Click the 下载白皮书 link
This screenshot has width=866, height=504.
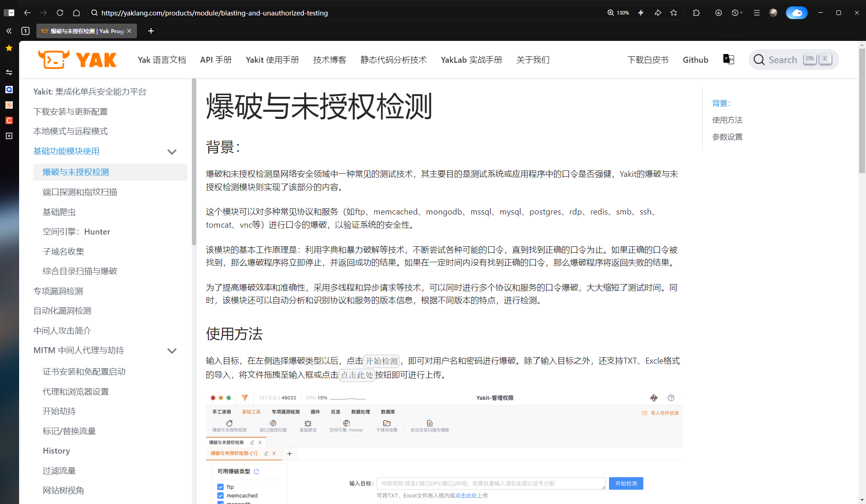coord(648,60)
